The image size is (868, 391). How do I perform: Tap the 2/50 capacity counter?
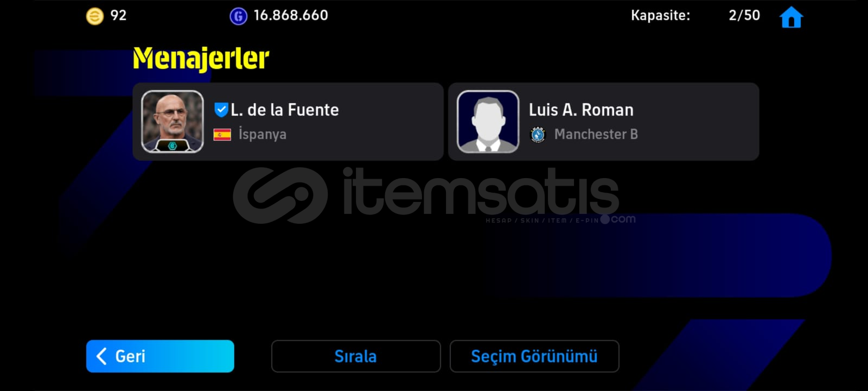point(744,15)
